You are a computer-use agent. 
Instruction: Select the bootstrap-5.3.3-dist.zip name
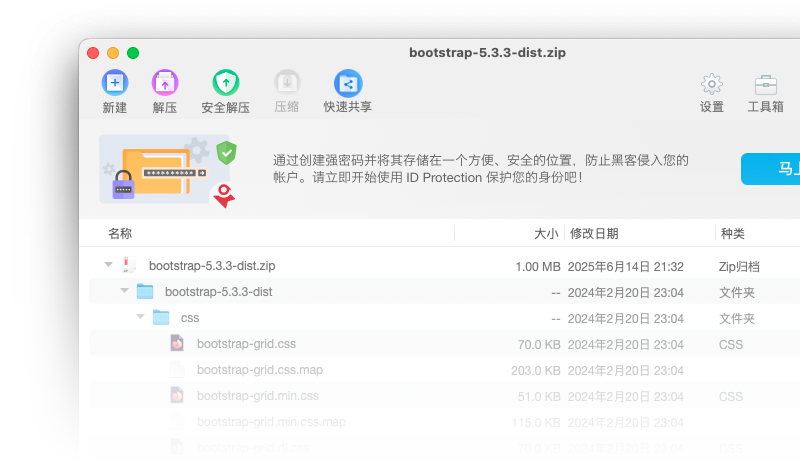pos(212,266)
